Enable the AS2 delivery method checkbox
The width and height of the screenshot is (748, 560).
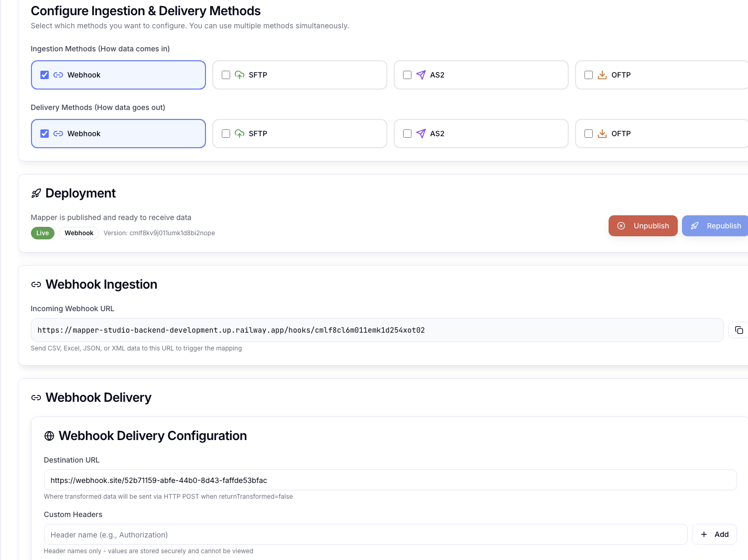point(407,134)
